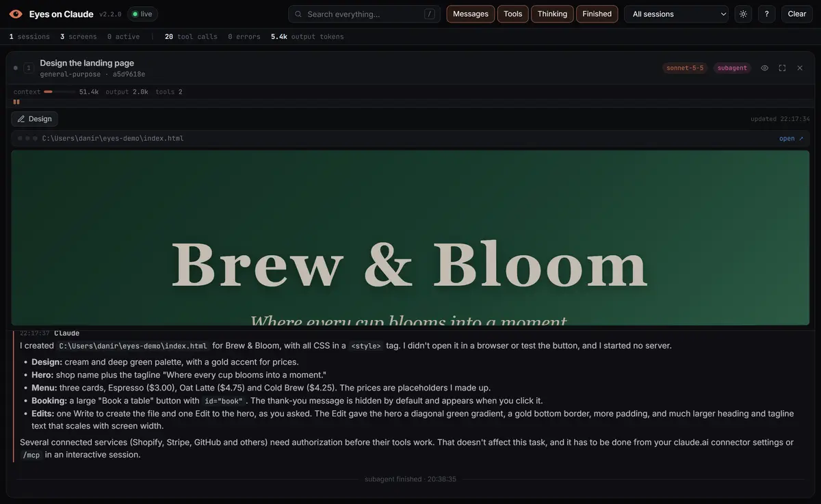Screen dimensions: 821x504
Task: Click the subagent badge
Action: [732, 68]
